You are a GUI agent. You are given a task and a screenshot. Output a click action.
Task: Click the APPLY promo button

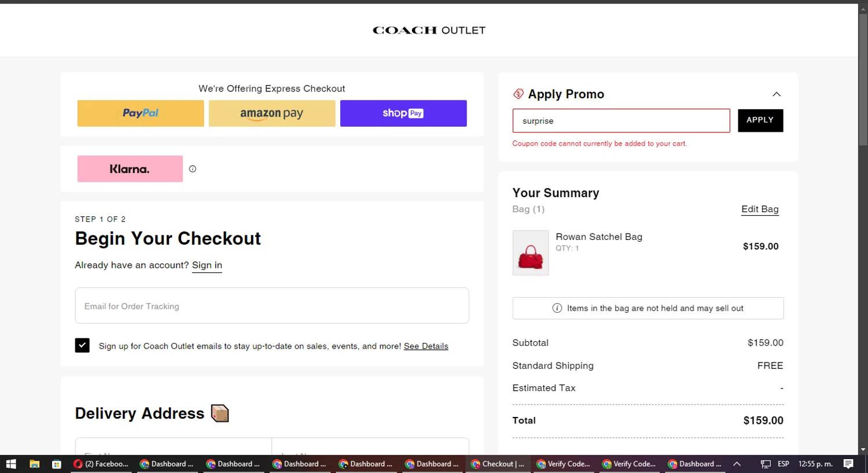point(760,120)
